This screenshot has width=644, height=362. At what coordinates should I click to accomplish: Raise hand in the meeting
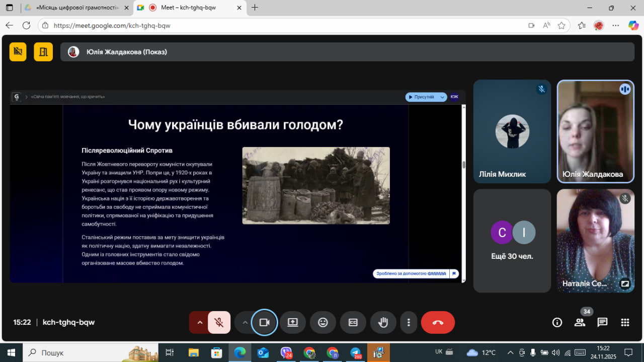tap(383, 323)
